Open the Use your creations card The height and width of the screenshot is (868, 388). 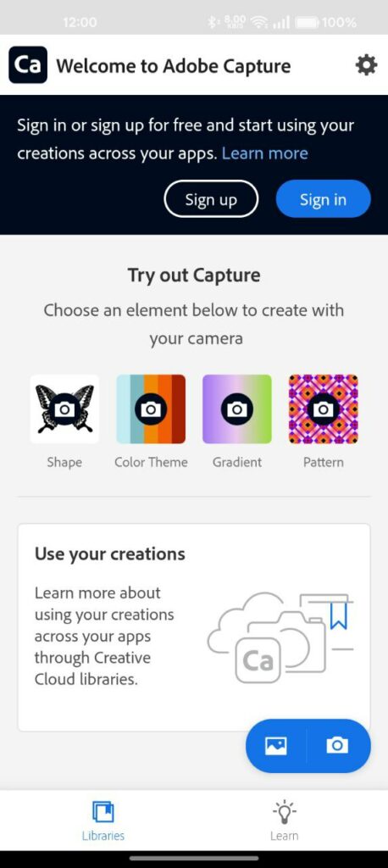coord(194,628)
